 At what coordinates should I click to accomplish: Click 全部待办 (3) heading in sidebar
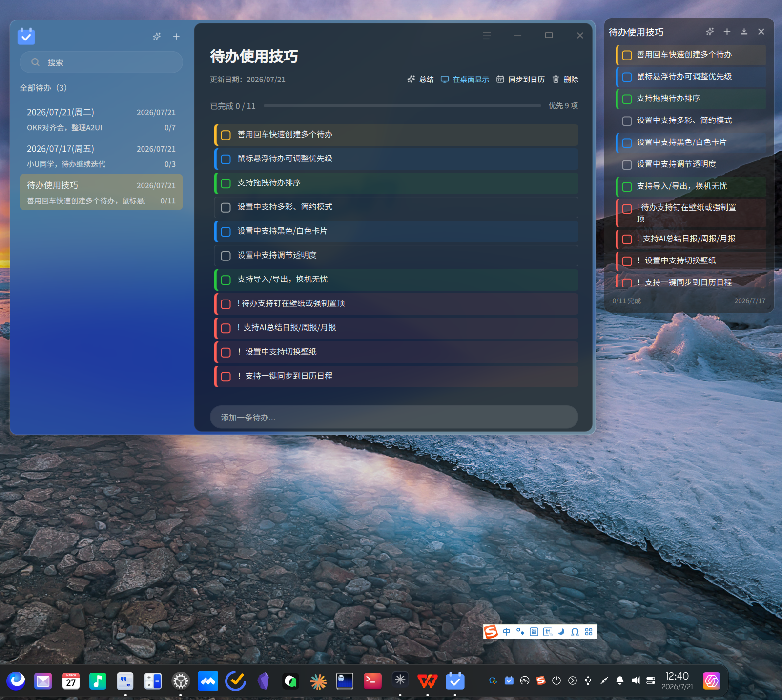(43, 88)
